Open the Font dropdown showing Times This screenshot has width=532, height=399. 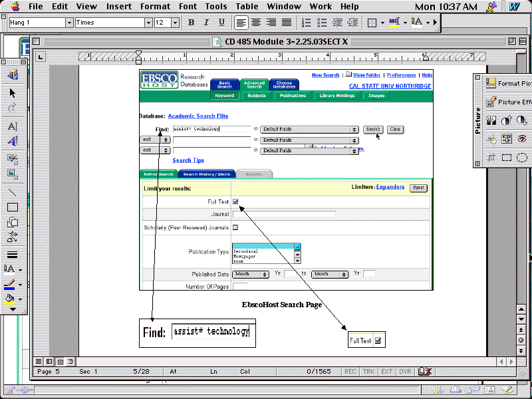tap(148, 23)
